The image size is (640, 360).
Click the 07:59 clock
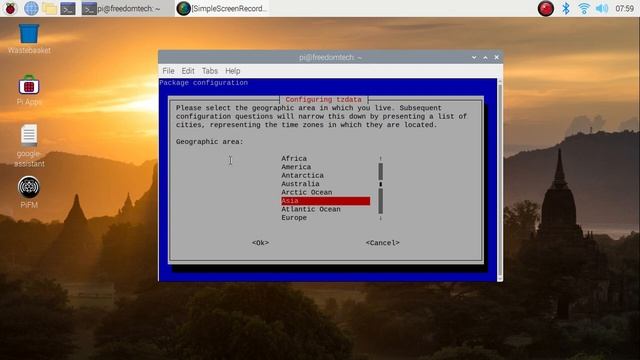click(624, 8)
